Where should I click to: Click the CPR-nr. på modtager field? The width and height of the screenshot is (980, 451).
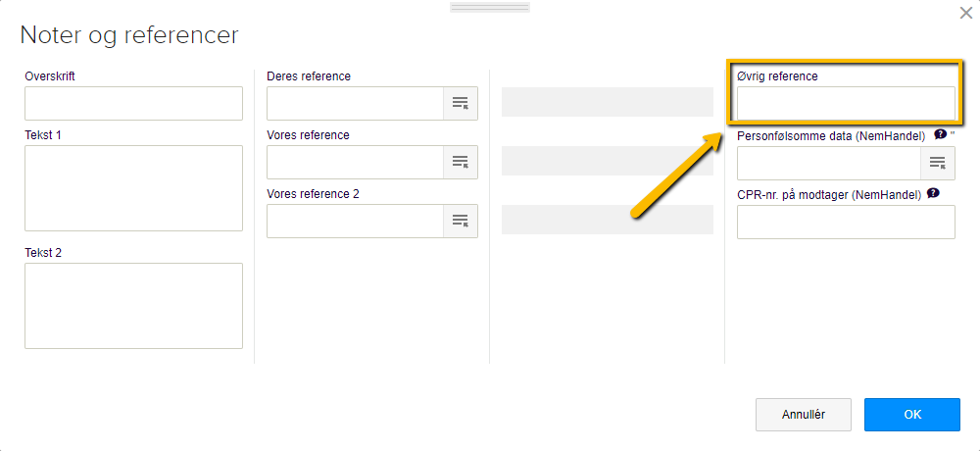pyautogui.click(x=846, y=222)
